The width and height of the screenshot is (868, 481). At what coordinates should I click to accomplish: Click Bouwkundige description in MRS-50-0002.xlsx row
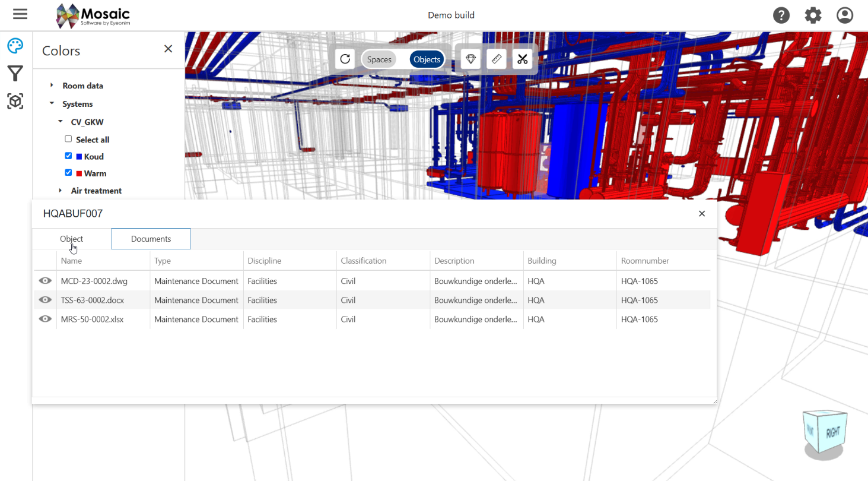click(x=476, y=319)
